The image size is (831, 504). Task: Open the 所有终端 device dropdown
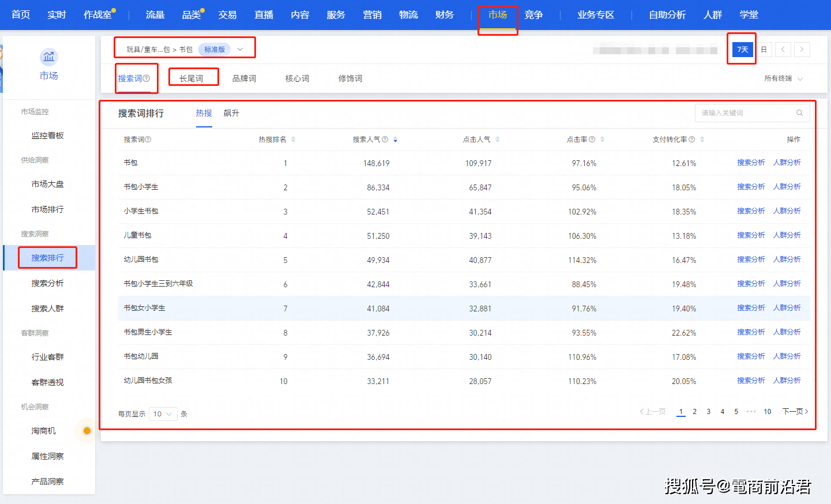(x=783, y=78)
